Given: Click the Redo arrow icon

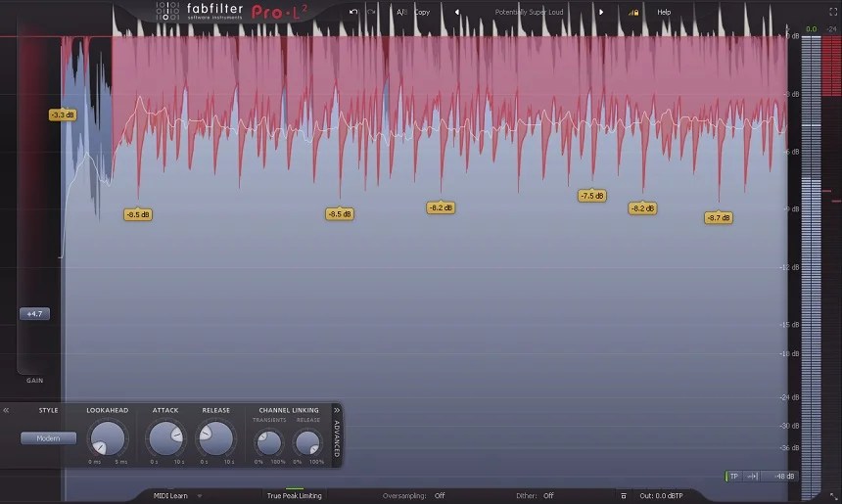Looking at the screenshot, I should click(370, 12).
